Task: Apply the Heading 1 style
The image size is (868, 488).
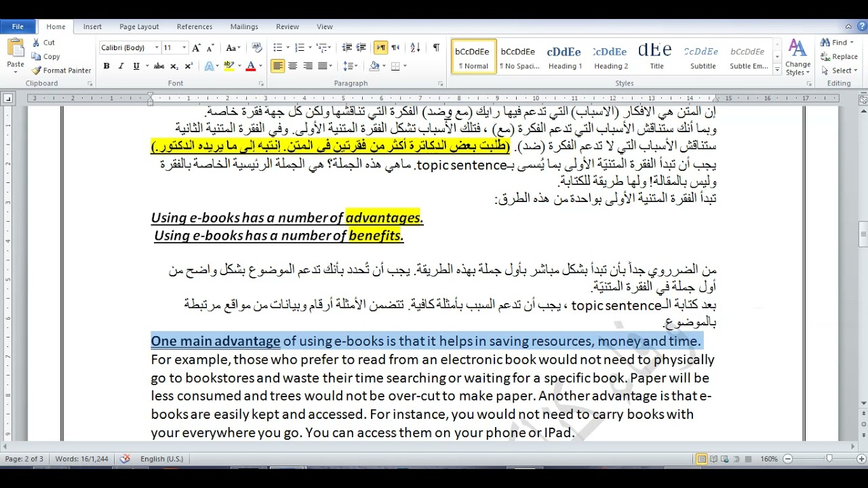Action: pyautogui.click(x=565, y=57)
